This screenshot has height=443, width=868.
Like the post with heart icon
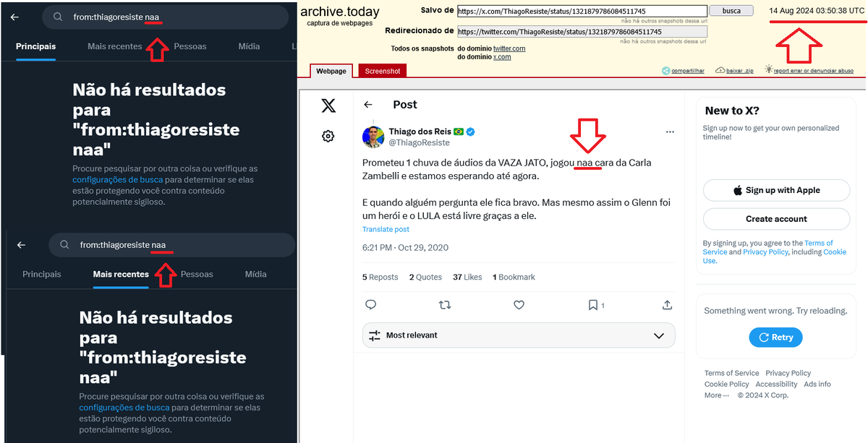pyautogui.click(x=519, y=305)
